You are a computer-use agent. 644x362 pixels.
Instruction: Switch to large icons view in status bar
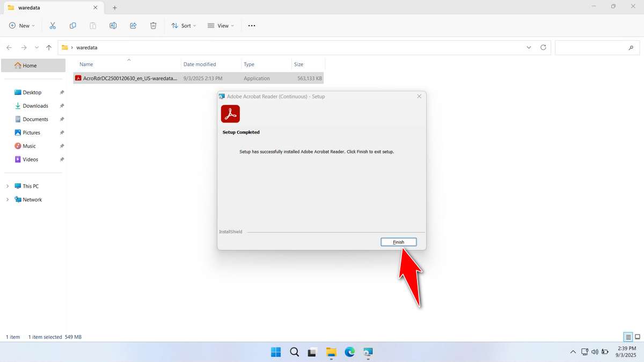point(636,337)
